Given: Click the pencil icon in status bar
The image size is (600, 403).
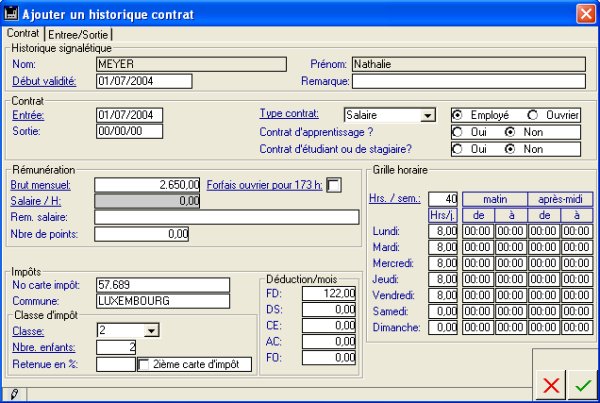Looking at the screenshot, I should [x=14, y=394].
